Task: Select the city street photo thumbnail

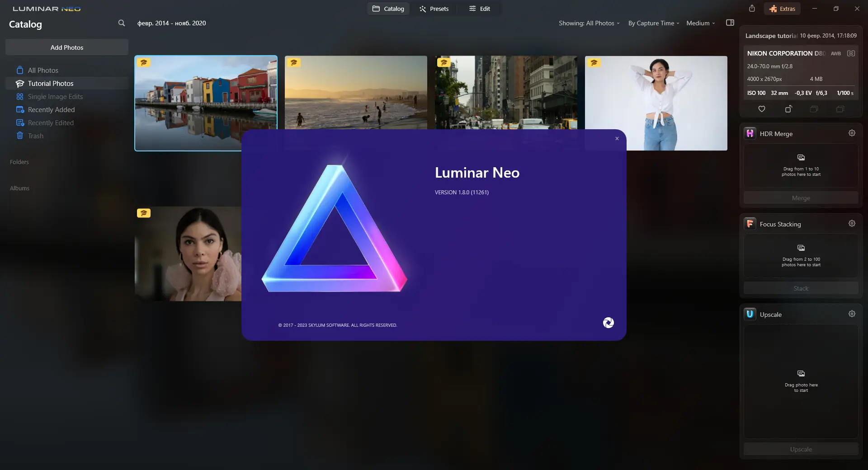Action: [506, 92]
